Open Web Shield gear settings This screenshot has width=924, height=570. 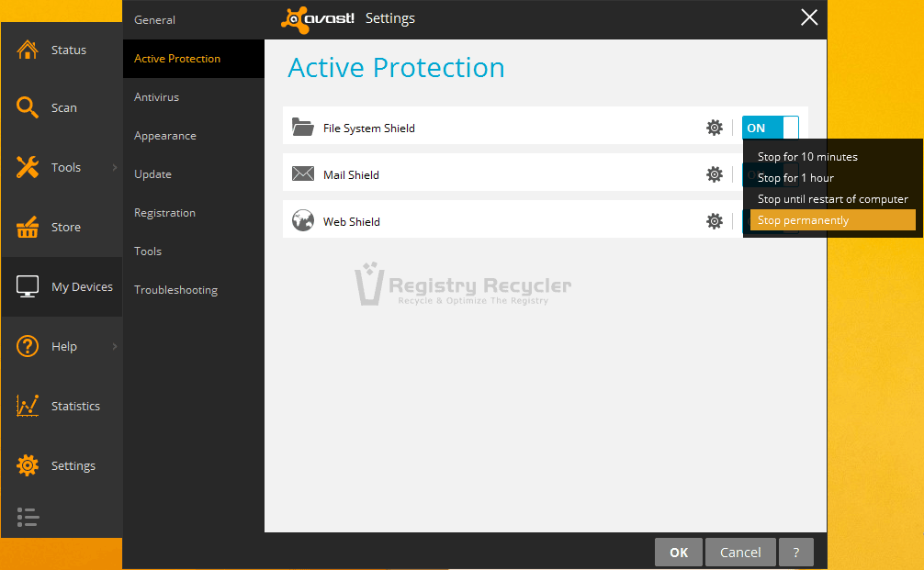tap(715, 221)
